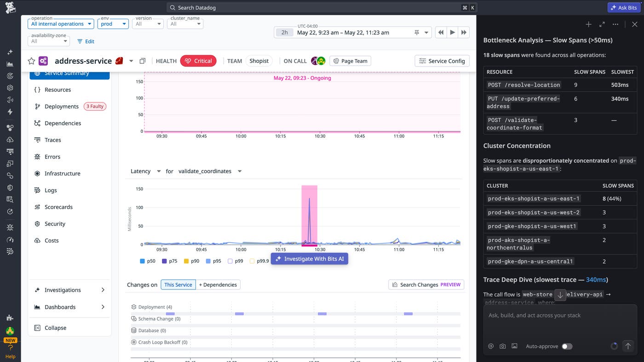Open the cluster_name filter dropdown

click(x=185, y=24)
